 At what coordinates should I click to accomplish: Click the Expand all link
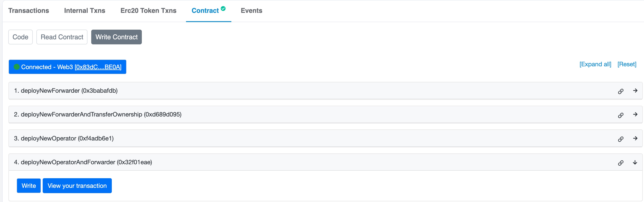pos(595,64)
